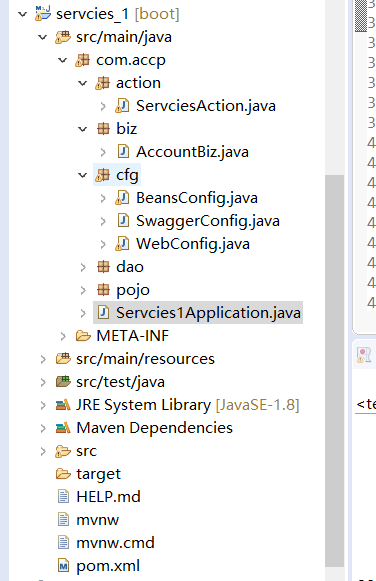
Task: Select the BeansConfig.java label
Action: pos(197,198)
